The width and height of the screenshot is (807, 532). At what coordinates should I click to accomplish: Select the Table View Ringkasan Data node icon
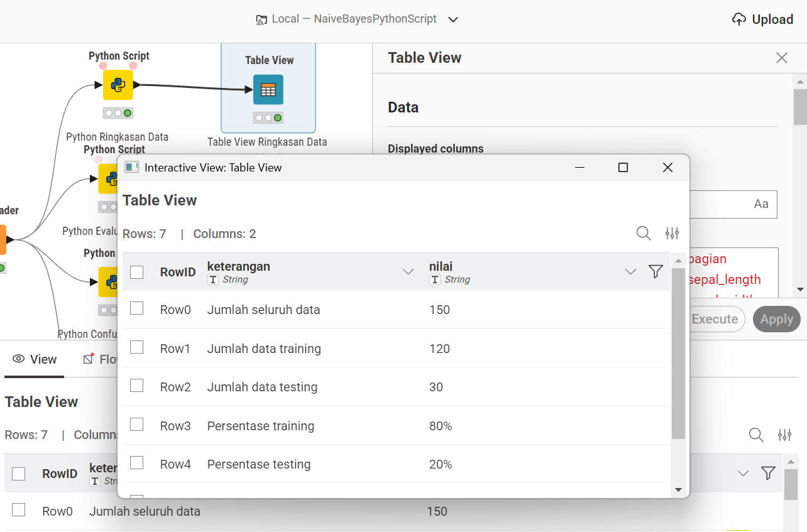click(268, 90)
